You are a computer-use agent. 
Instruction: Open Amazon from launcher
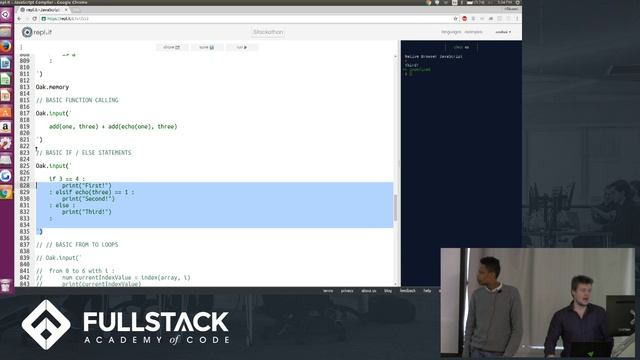point(6,127)
